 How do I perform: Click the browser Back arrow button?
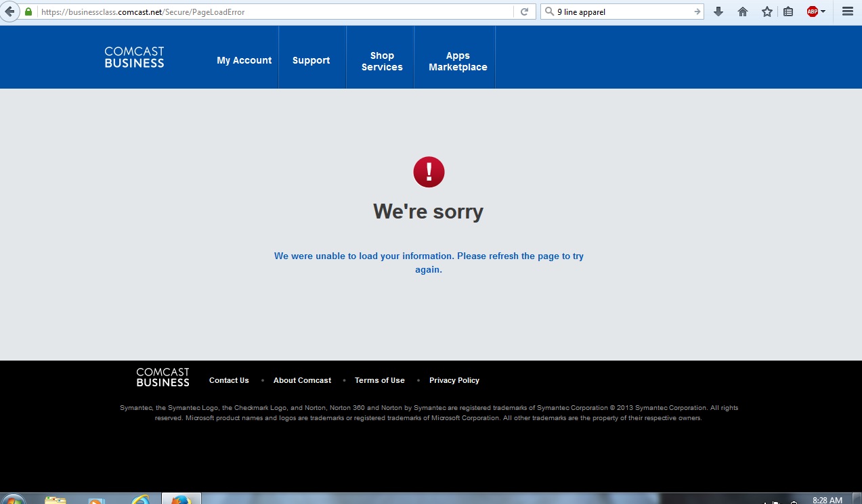pos(9,12)
